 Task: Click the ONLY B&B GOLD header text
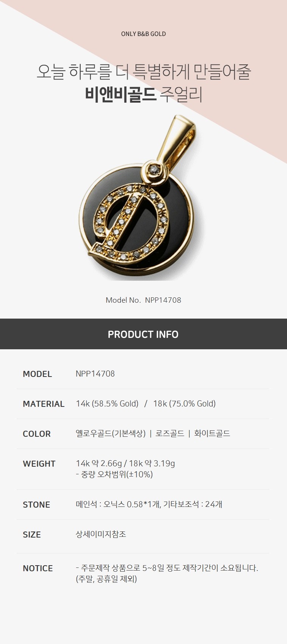[143, 34]
